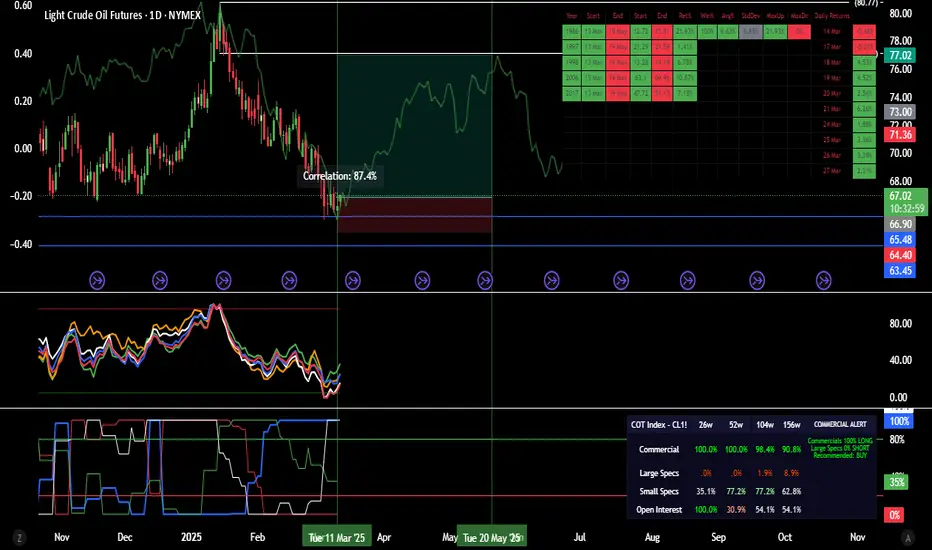This screenshot has height=550, width=932.
Task: Click the mid-October contract rollover marker icon
Action: pos(823,280)
